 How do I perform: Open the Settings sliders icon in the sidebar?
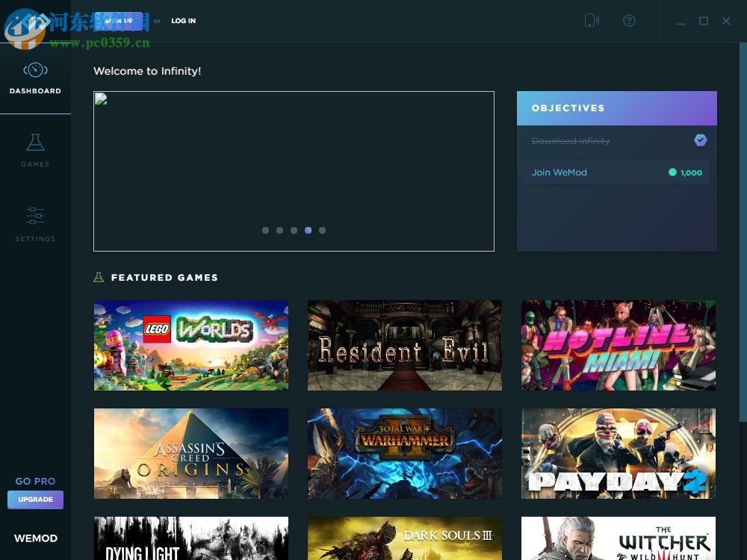[35, 216]
